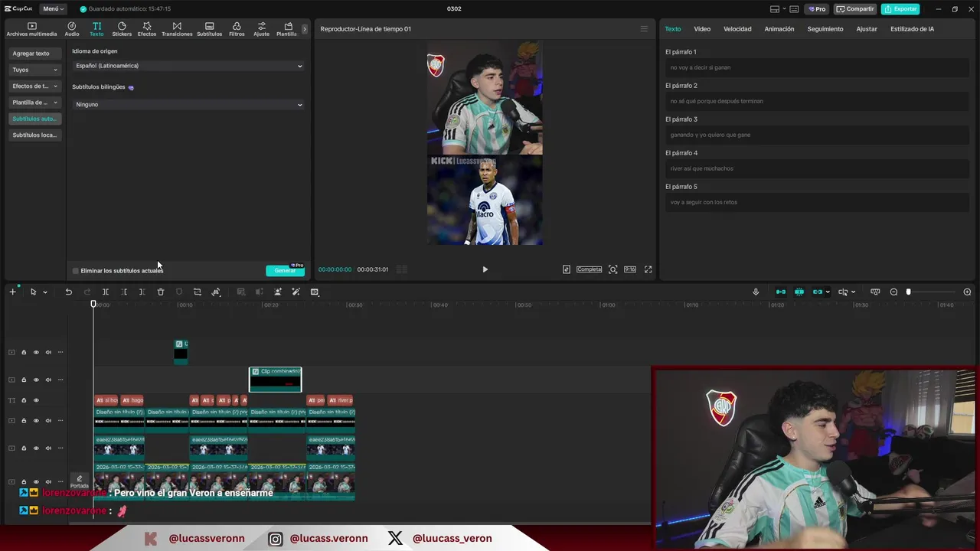This screenshot has width=980, height=551.
Task: Mute the bottom main track audio
Action: click(48, 481)
